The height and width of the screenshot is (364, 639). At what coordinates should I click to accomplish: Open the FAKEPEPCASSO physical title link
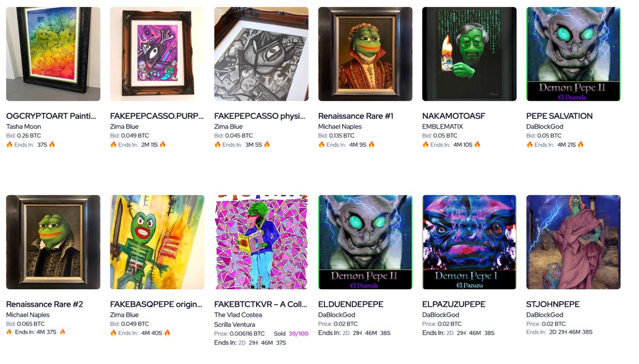pyautogui.click(x=260, y=116)
